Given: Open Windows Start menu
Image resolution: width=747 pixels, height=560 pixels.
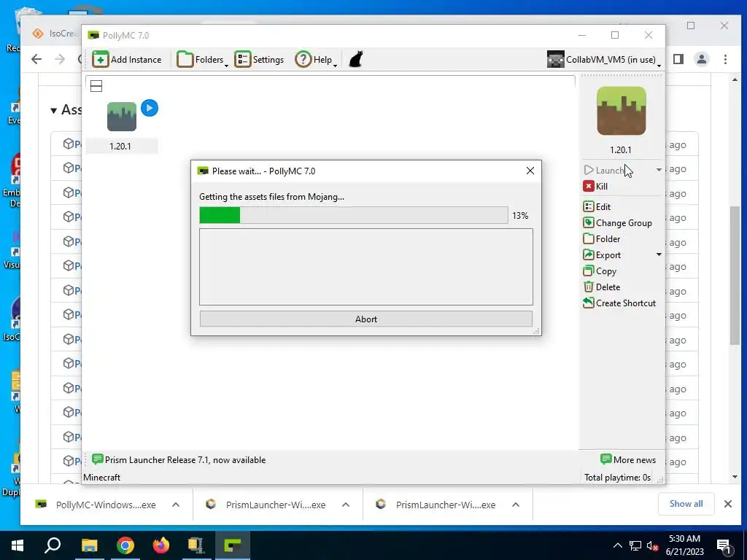Looking at the screenshot, I should pos(18,545).
